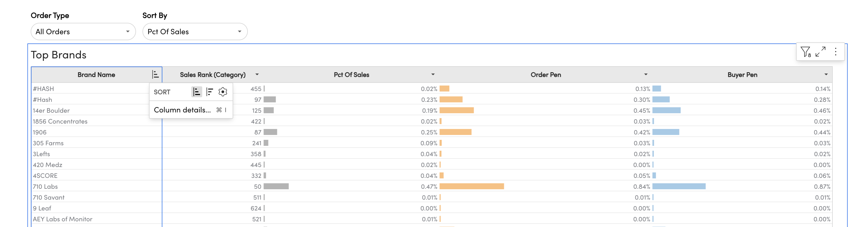Open Buyer Pen column dropdown arrow
868x227 pixels.
pos(826,75)
